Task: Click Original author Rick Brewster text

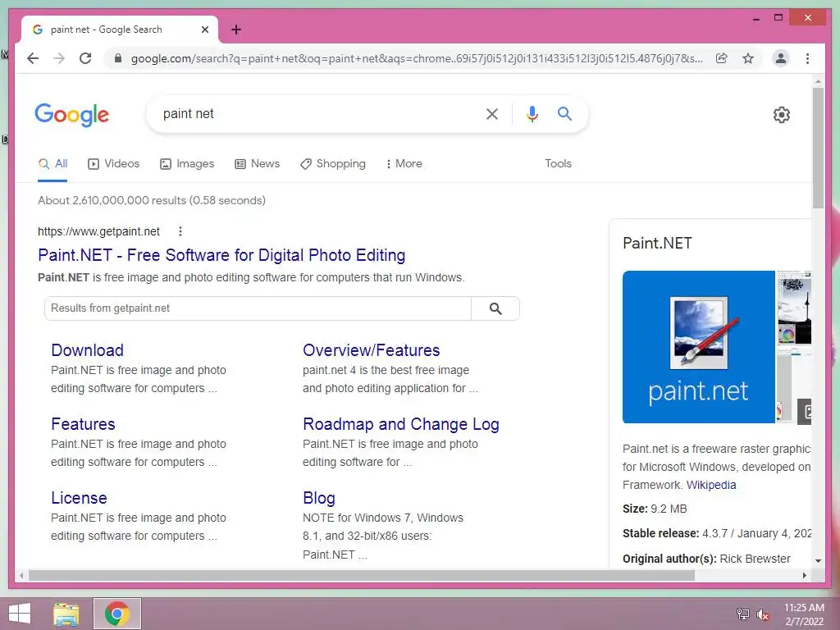Action: [x=706, y=559]
